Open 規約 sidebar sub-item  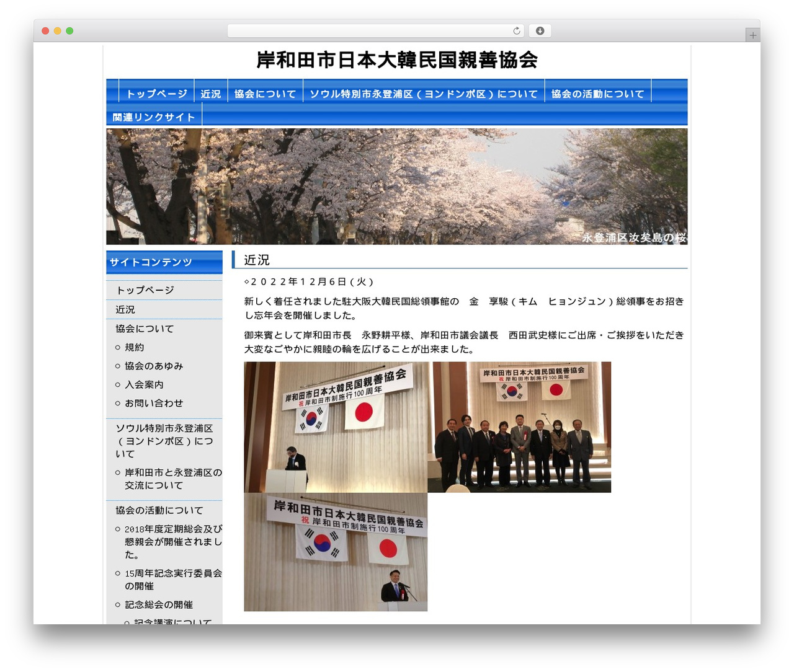(x=135, y=347)
